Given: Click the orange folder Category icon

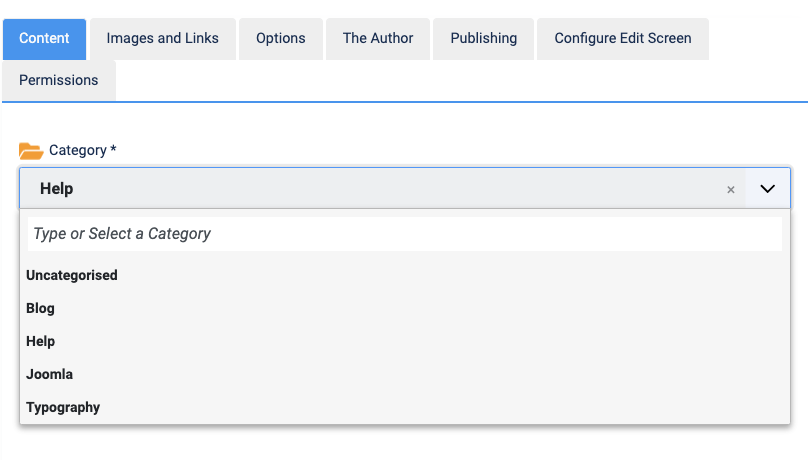Looking at the screenshot, I should tap(31, 151).
